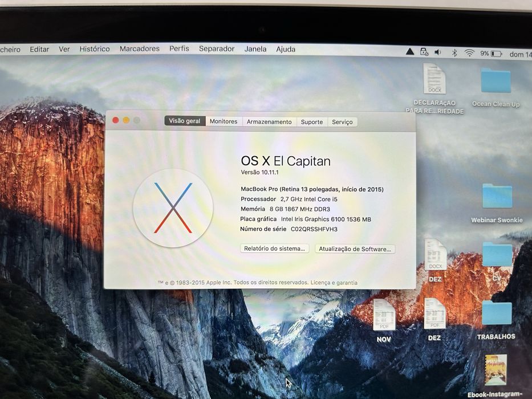This screenshot has width=532, height=399.
Task: Open the Wi-Fi menu bar icon
Action: pos(469,53)
